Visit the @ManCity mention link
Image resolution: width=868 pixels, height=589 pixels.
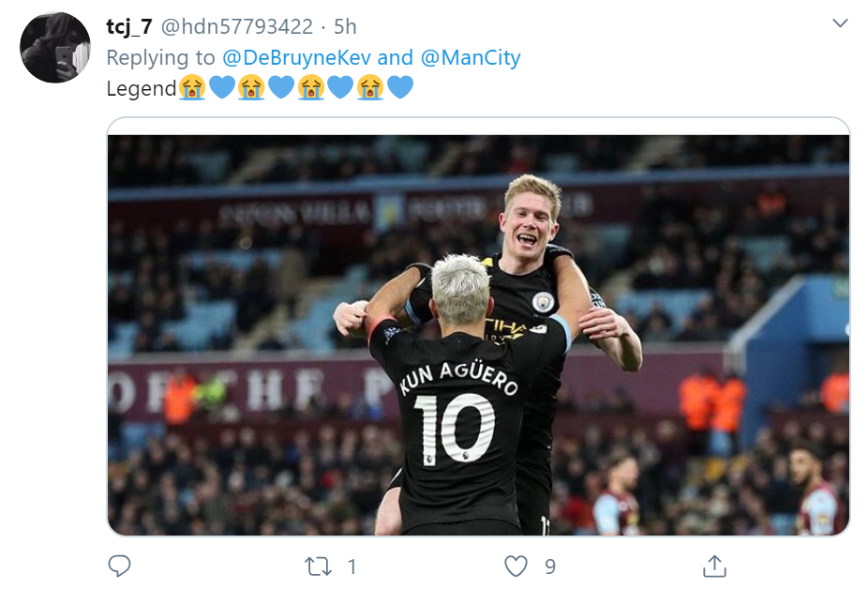pos(470,57)
